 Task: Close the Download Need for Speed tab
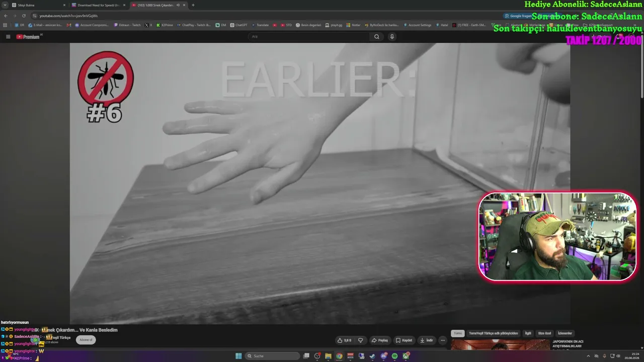[124, 5]
